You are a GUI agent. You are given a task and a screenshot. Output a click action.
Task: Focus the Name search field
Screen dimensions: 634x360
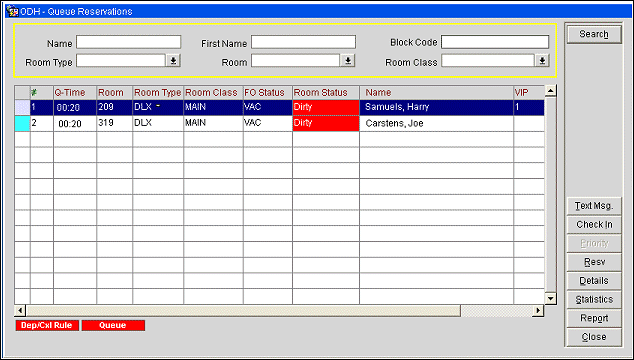129,42
